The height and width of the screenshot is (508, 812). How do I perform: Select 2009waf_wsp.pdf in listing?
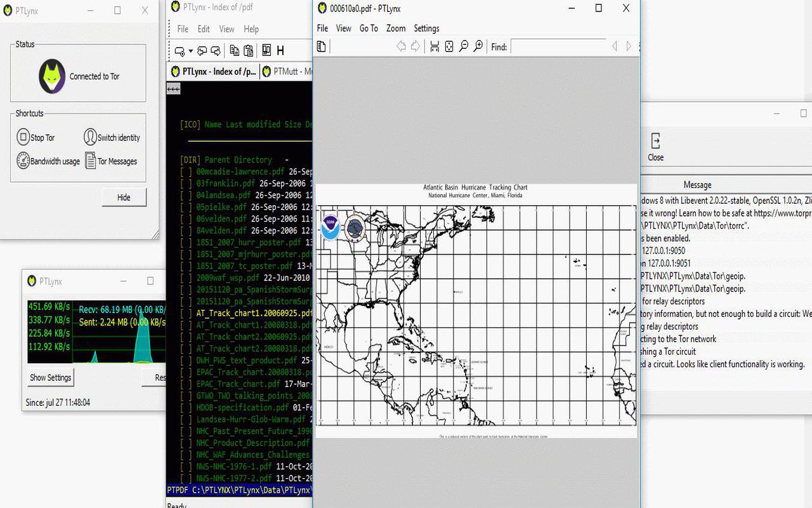[227, 277]
